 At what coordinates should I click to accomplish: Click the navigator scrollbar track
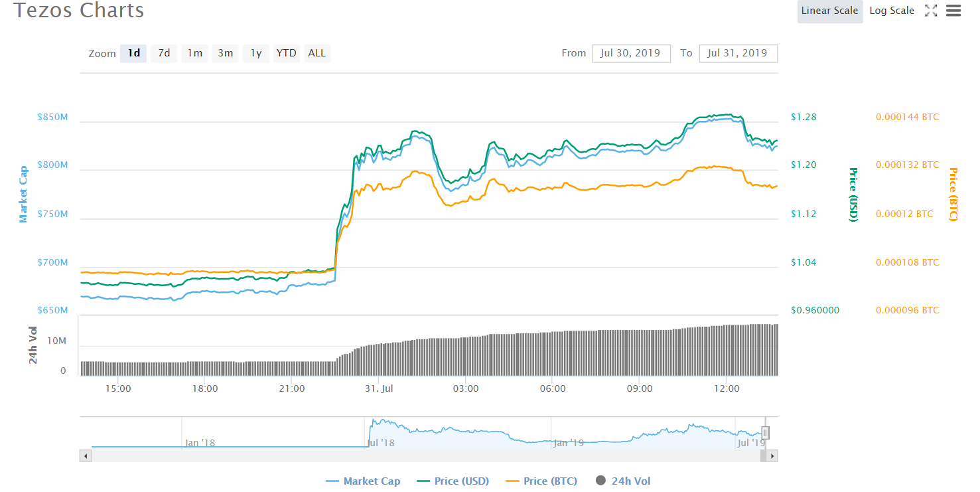coord(425,456)
